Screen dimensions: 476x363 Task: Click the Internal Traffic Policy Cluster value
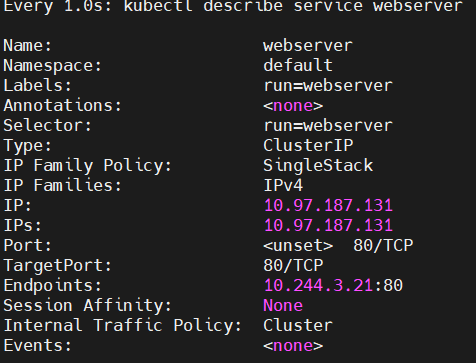tap(298, 325)
